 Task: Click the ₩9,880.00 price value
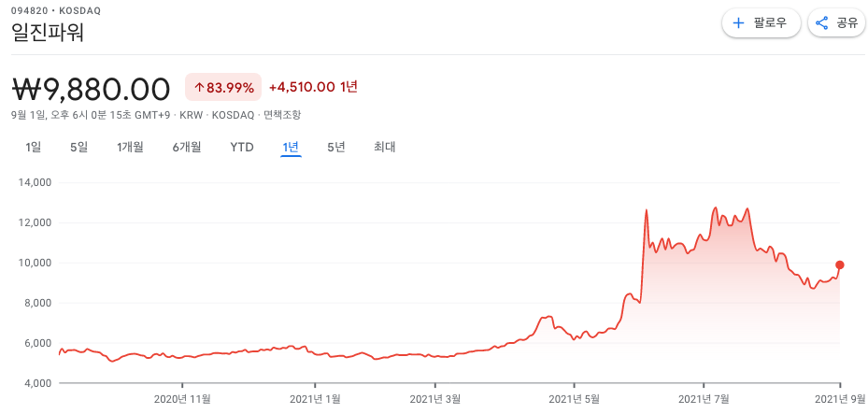pos(91,89)
